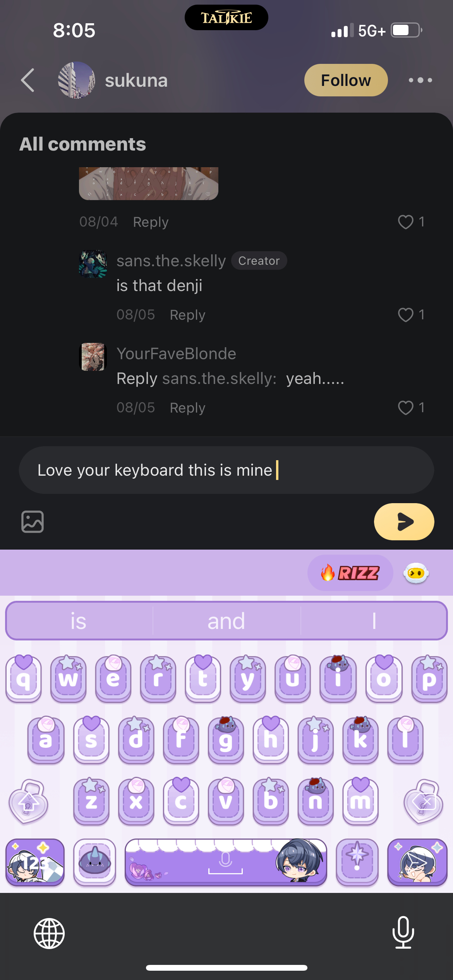Follow the user sukuna
This screenshot has width=453, height=980.
(x=346, y=80)
